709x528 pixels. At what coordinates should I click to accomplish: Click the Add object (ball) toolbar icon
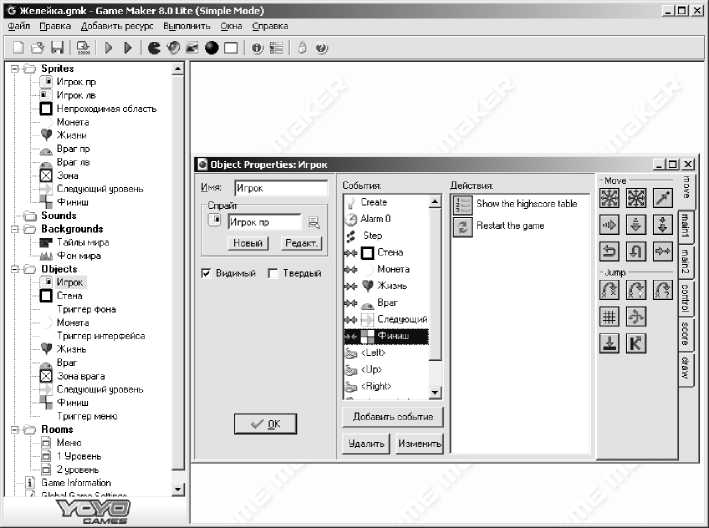[212, 47]
